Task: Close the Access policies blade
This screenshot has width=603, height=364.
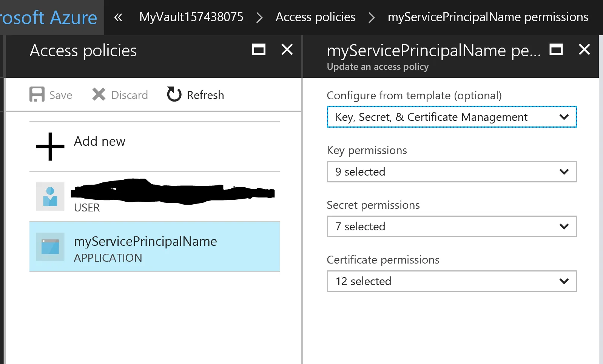Action: tap(287, 49)
